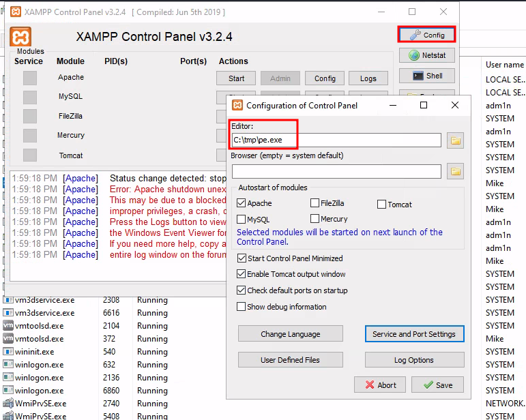Toggle Tomcat service install box
Viewport: 526px width, 420px height.
coord(30,155)
